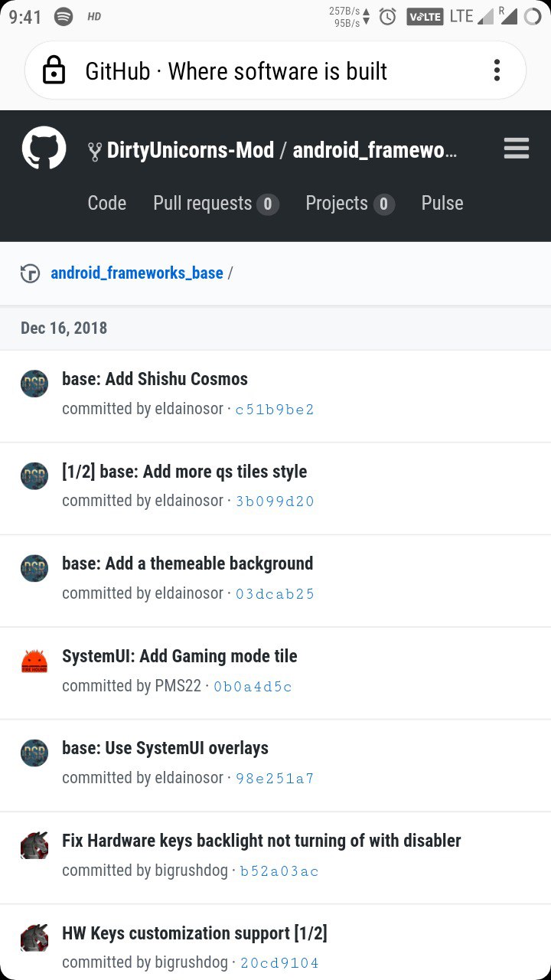Open the DirtyUnicorns-Mod organization link

[x=191, y=150]
